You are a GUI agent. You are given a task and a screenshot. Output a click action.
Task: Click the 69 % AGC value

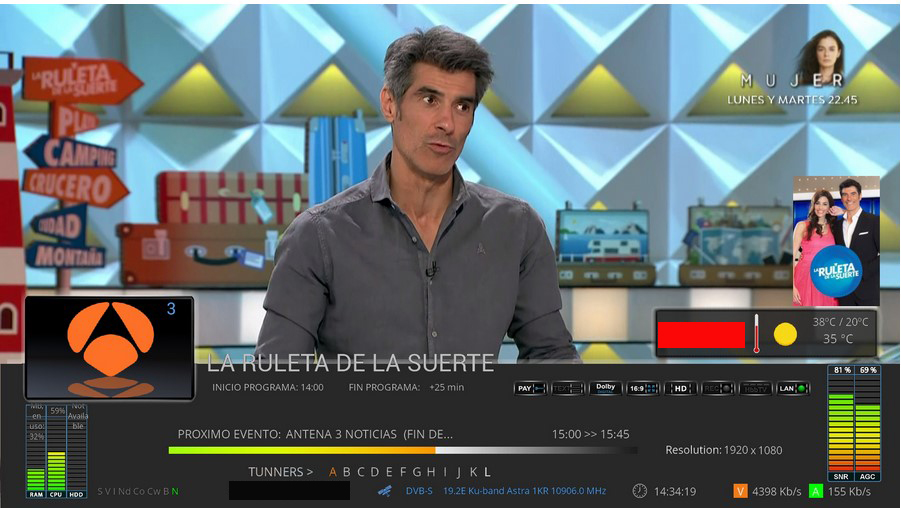click(x=868, y=370)
